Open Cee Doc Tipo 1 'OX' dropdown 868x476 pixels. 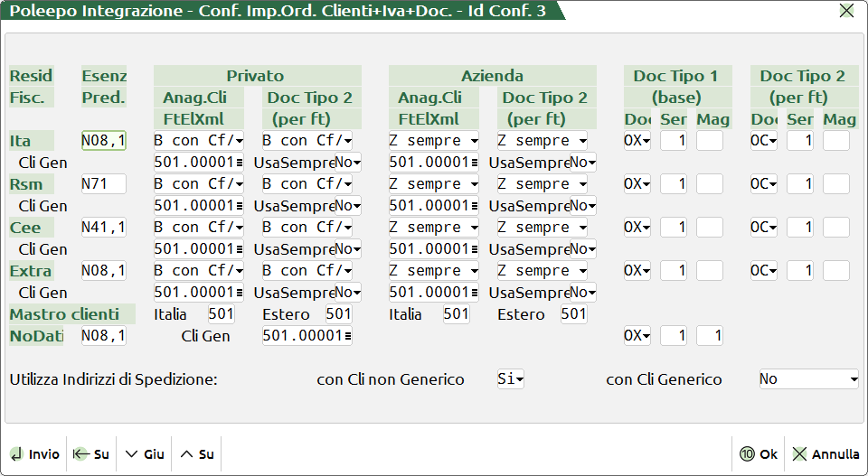pyautogui.click(x=637, y=228)
